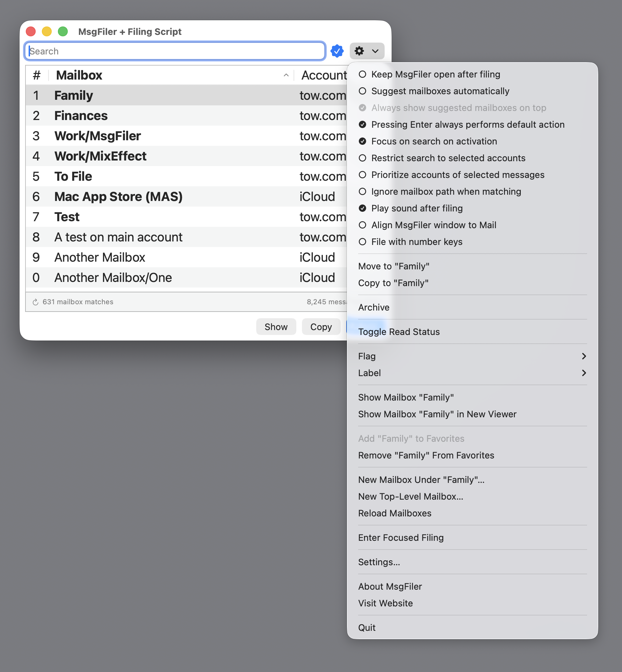The image size is (622, 672).
Task: Open Settings… from the menu
Action: (379, 562)
